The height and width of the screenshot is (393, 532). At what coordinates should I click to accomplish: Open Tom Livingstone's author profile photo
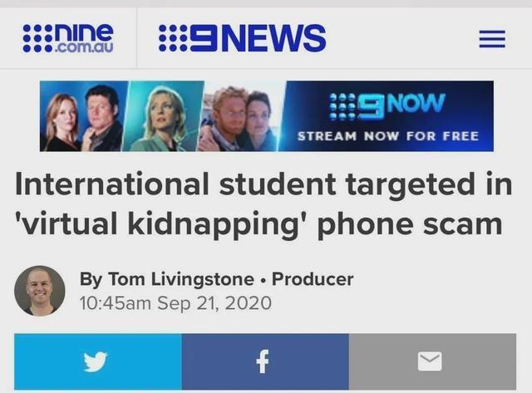coord(40,291)
